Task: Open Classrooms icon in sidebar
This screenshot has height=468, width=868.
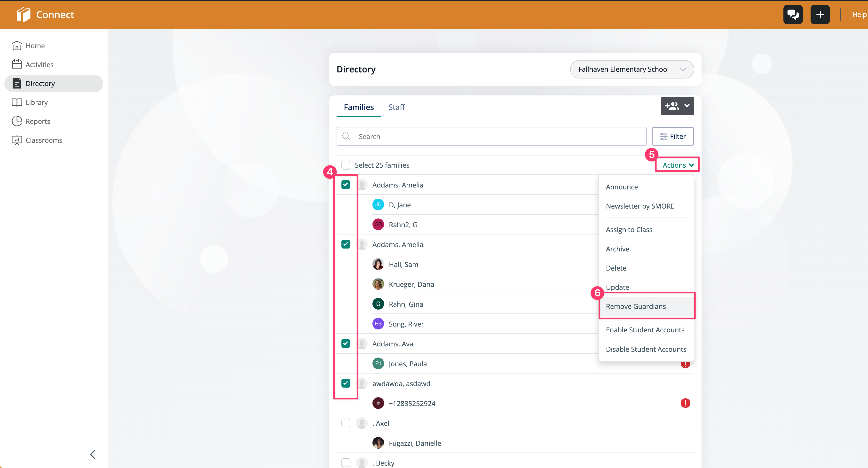Action: (17, 140)
